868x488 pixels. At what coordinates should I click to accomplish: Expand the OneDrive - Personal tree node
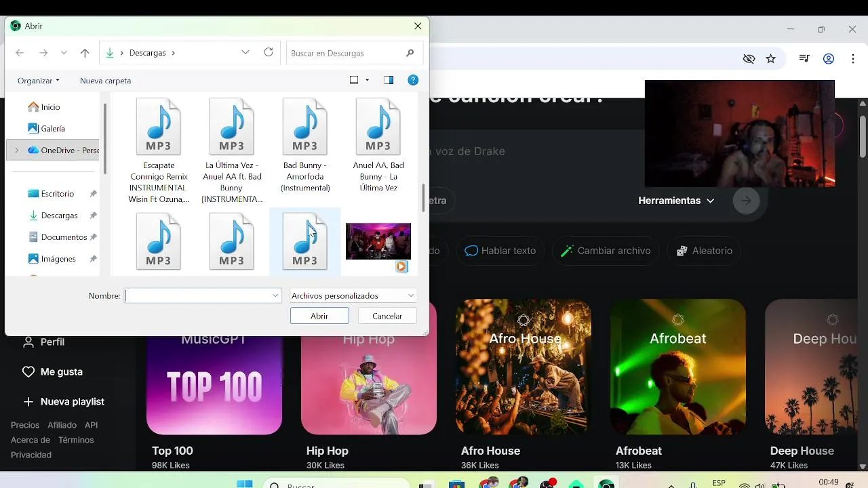[16, 150]
